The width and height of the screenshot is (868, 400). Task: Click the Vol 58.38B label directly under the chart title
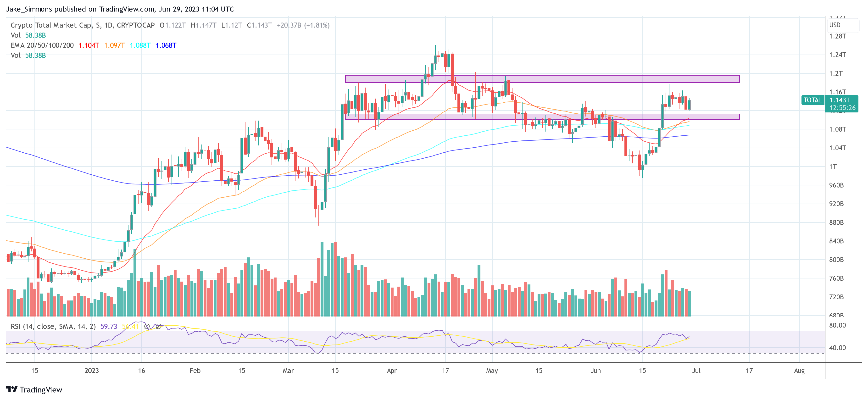pyautogui.click(x=28, y=35)
